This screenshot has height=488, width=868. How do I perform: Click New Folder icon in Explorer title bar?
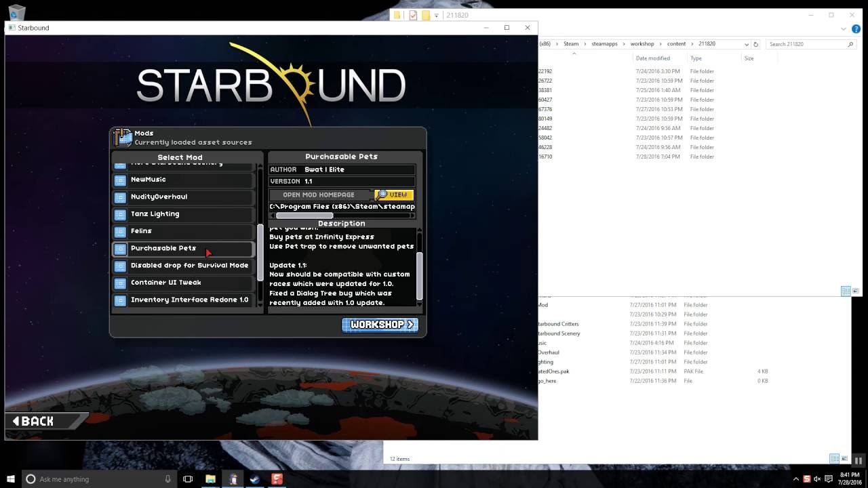click(x=425, y=15)
